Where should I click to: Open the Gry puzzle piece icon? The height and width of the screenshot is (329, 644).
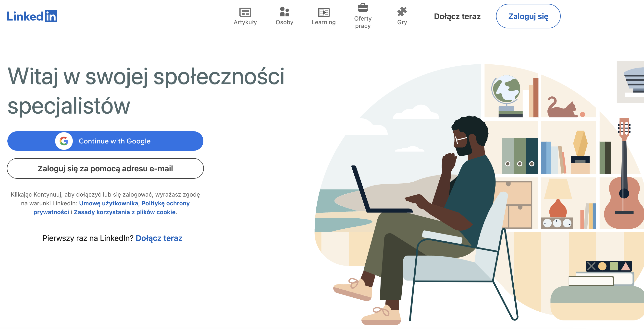tap(402, 12)
